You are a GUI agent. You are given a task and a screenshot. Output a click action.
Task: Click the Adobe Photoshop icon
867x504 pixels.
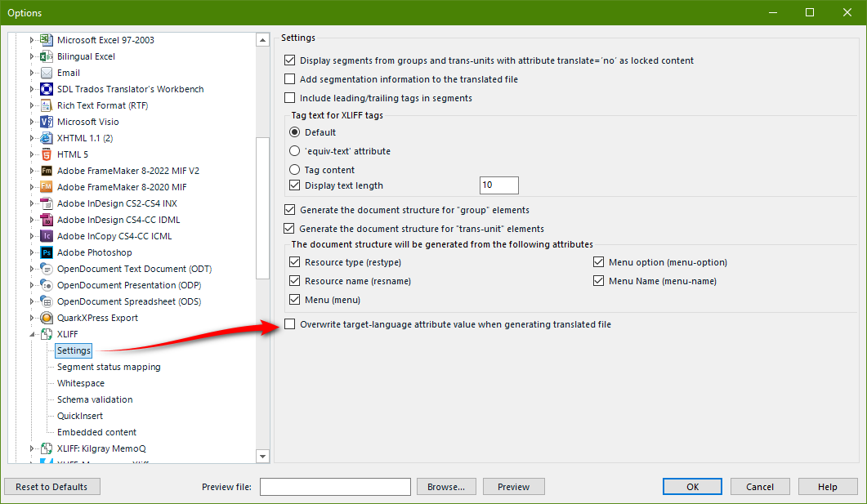[x=47, y=252]
